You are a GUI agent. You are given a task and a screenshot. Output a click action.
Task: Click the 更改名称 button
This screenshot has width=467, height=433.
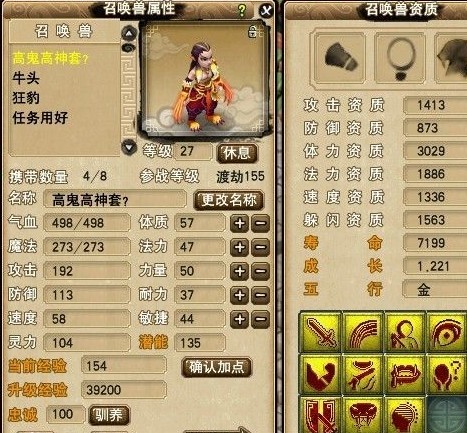coord(229,200)
